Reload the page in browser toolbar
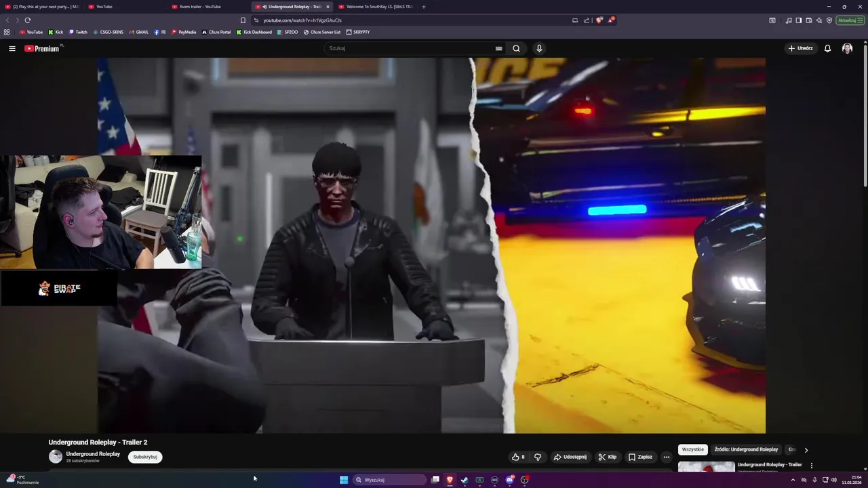The image size is (868, 488). (x=28, y=20)
